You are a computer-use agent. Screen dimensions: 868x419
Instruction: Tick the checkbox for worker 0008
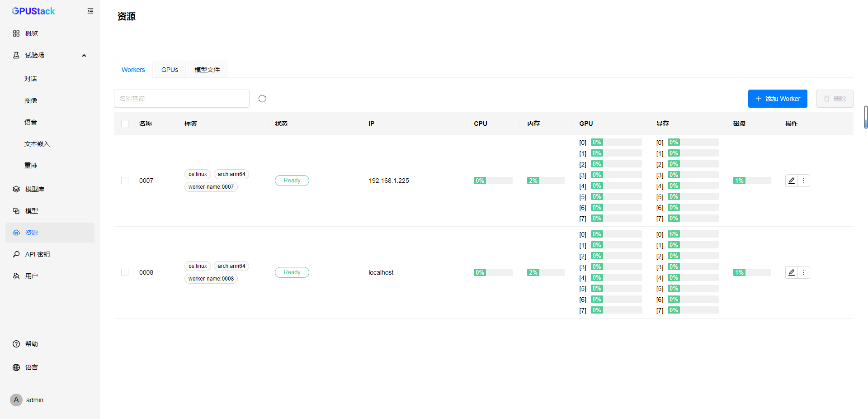125,272
